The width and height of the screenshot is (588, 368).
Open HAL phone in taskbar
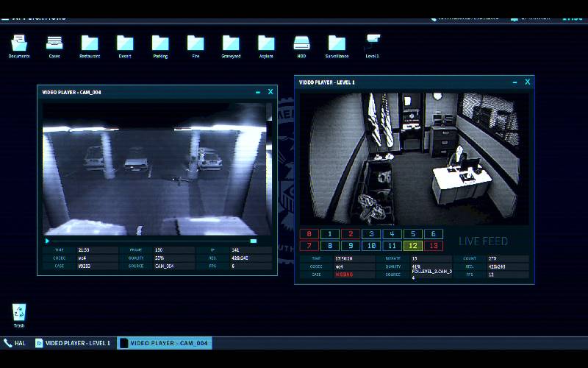point(15,343)
